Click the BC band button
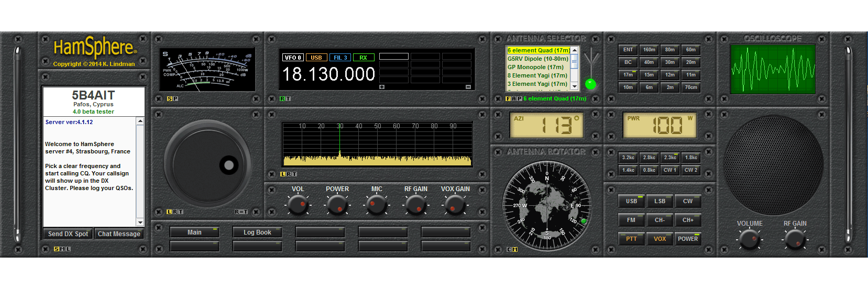Image resolution: width=868 pixels, height=289 pixels. pos(628,62)
